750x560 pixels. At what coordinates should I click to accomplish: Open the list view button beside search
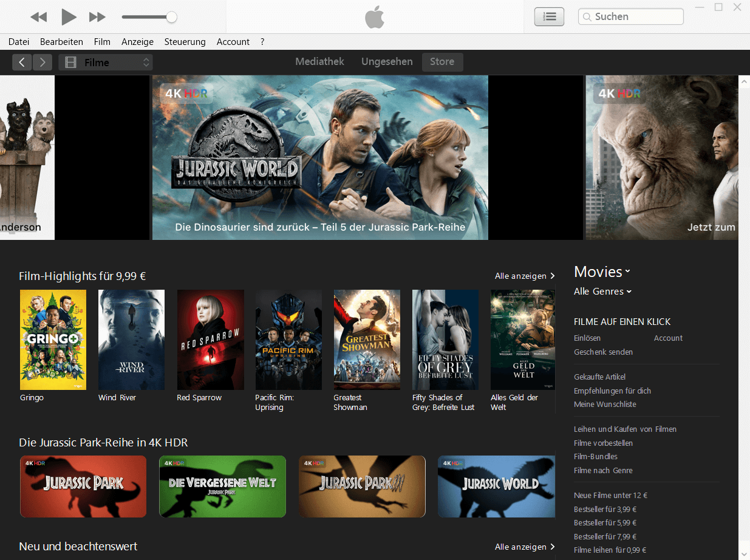click(549, 17)
